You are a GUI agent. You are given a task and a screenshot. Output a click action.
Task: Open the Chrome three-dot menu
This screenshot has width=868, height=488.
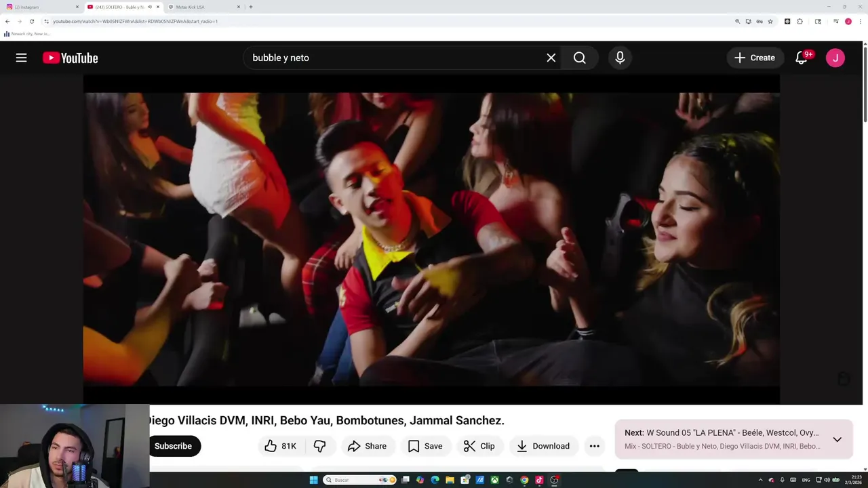point(861,21)
